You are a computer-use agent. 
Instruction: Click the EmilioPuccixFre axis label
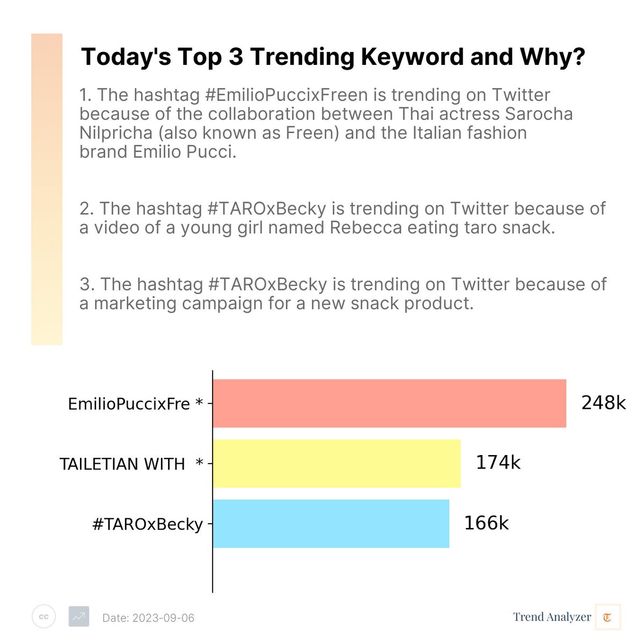pyautogui.click(x=135, y=404)
